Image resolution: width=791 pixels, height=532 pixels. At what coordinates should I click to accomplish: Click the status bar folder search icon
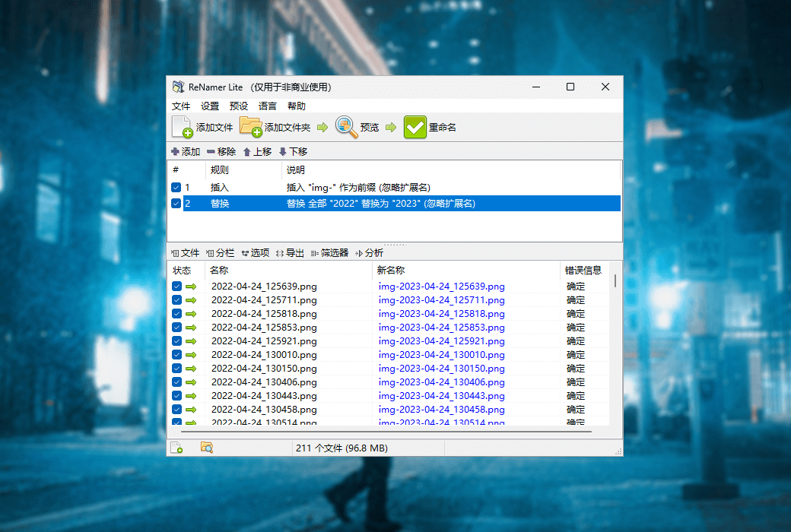[206, 448]
